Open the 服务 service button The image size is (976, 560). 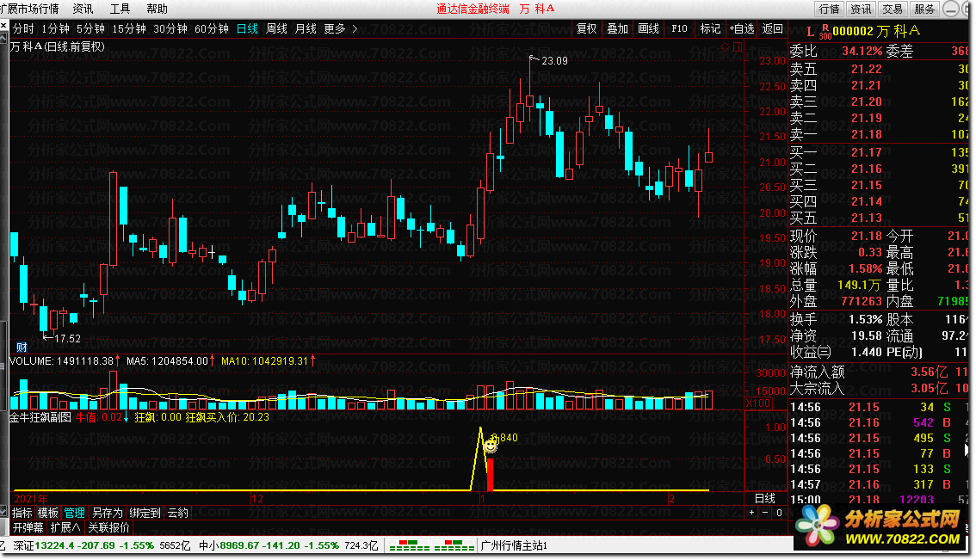pos(924,9)
